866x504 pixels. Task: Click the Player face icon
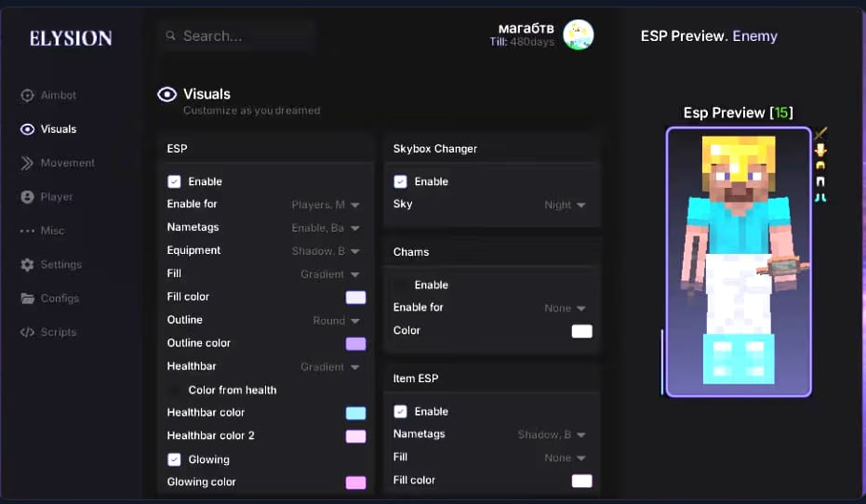(x=27, y=197)
